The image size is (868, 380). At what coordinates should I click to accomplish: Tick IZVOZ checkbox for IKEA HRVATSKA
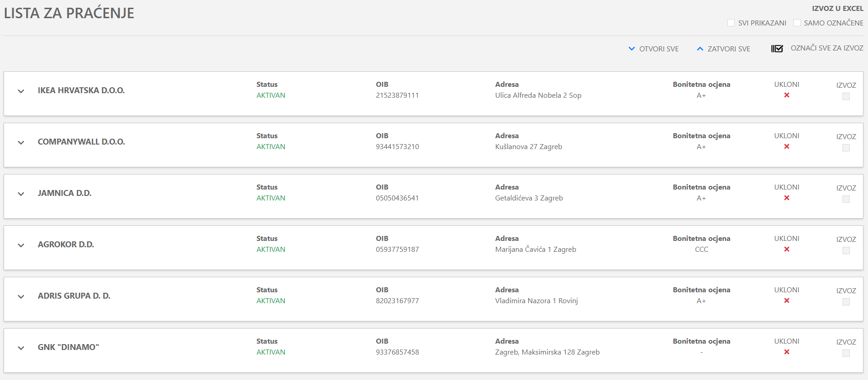point(846,96)
